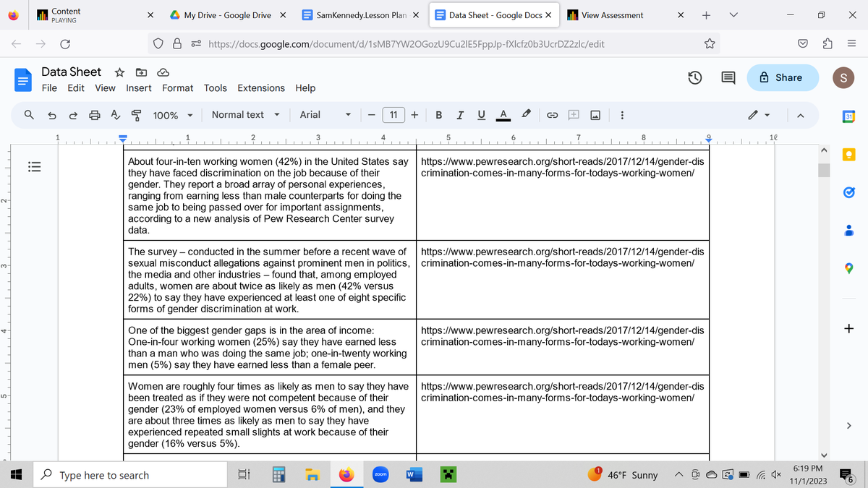
Task: Click the first Pew Research link
Action: [x=562, y=167]
